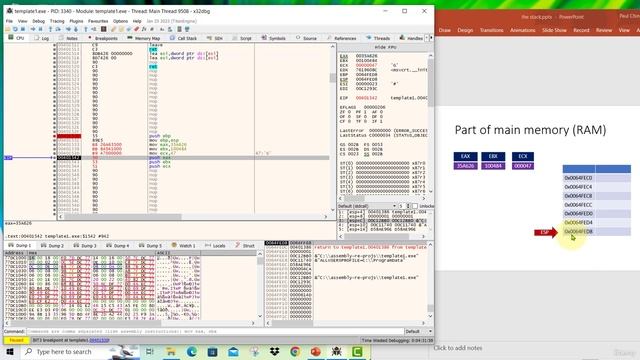Switch to the Memory Map tab

[144, 38]
